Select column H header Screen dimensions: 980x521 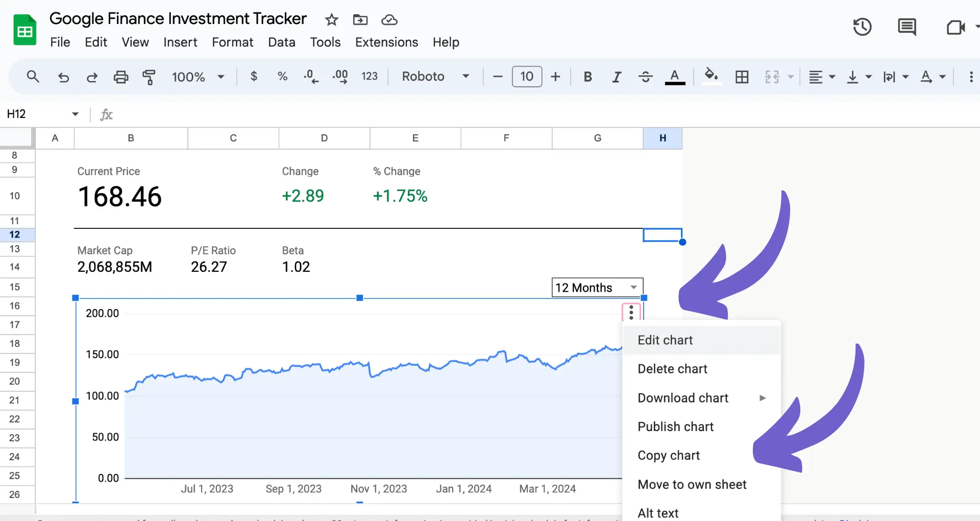click(663, 138)
